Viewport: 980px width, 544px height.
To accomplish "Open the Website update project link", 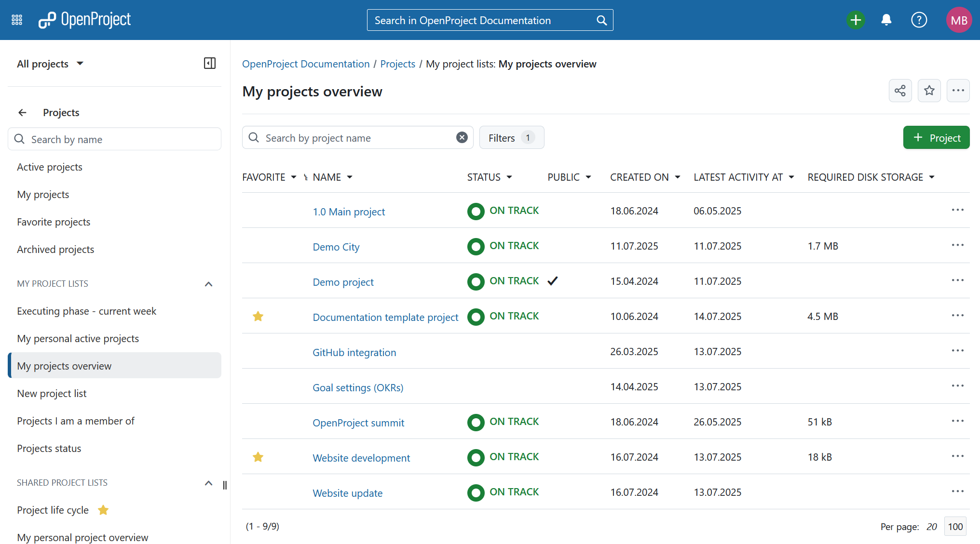I will pos(348,493).
